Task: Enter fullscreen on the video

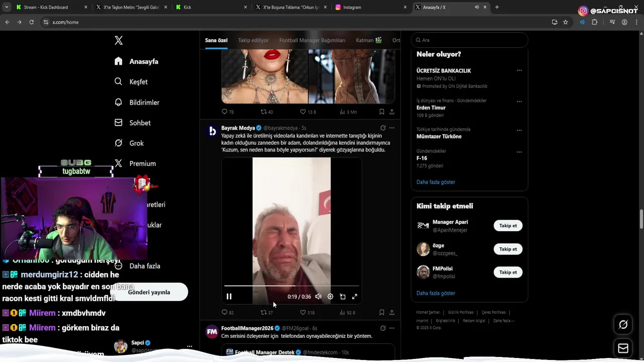Action: [x=355, y=297]
